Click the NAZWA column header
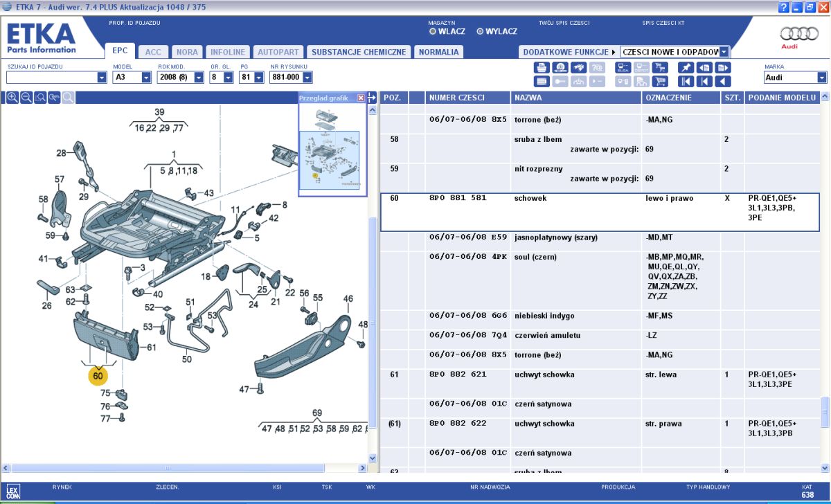This screenshot has width=831, height=504. click(x=576, y=98)
